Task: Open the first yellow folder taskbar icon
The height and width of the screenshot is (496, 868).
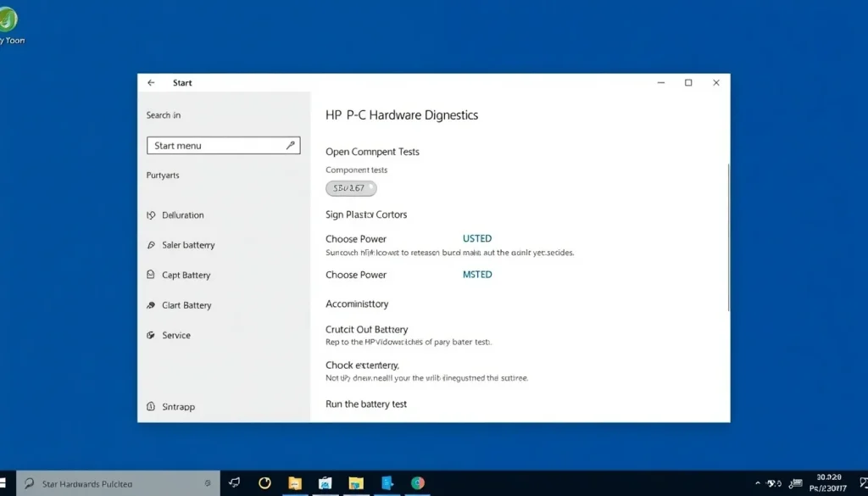Action: click(x=294, y=483)
